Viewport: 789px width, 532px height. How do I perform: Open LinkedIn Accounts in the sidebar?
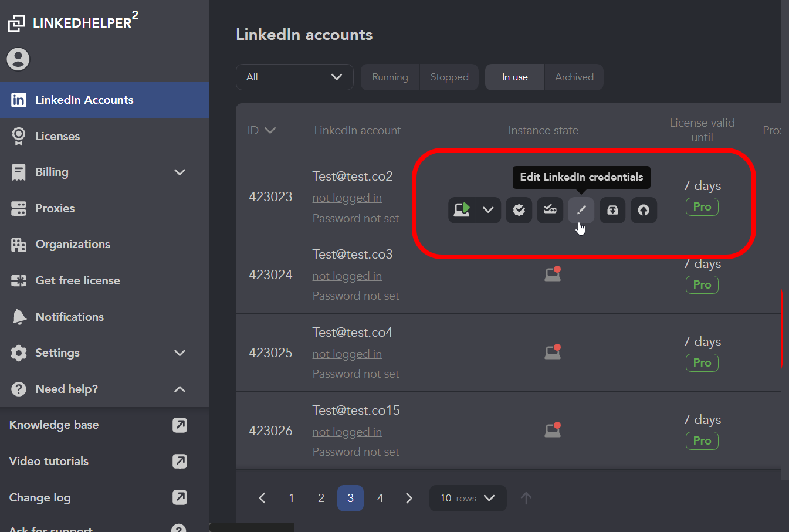click(104, 100)
